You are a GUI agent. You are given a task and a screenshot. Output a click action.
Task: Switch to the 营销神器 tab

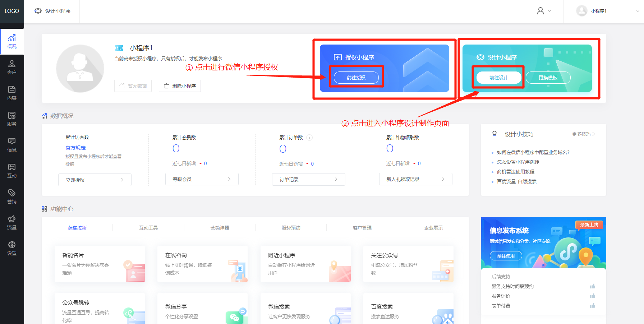pyautogui.click(x=220, y=228)
